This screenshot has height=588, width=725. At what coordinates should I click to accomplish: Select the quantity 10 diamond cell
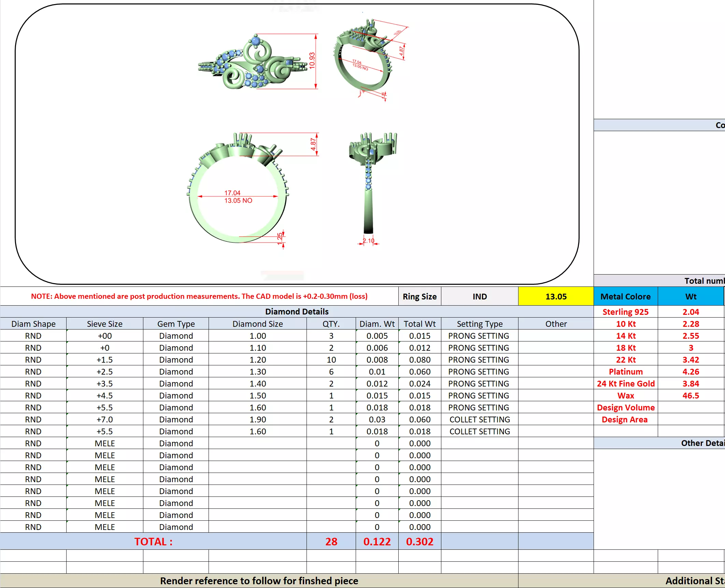(331, 360)
